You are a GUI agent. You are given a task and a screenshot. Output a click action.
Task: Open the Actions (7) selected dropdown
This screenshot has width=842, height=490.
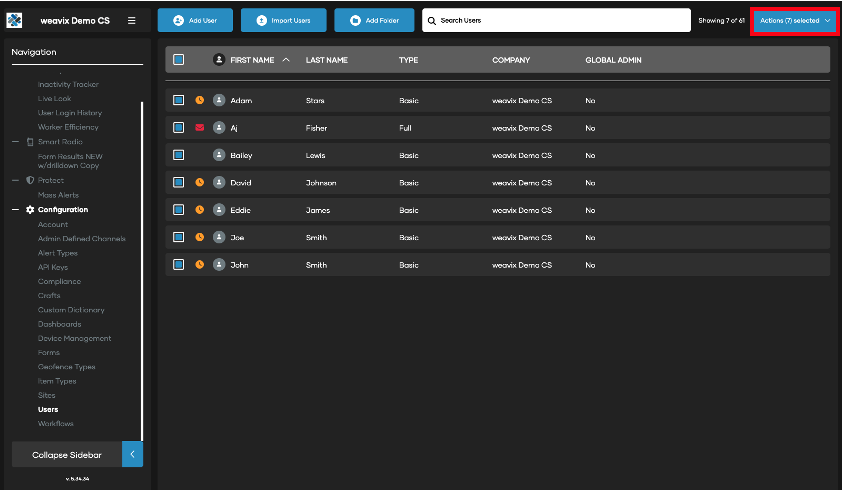(x=795, y=20)
